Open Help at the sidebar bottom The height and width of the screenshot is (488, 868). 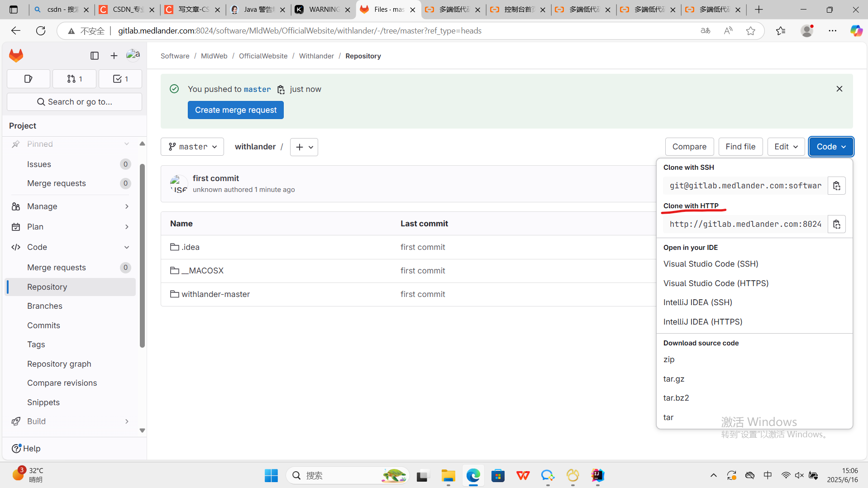(x=26, y=448)
